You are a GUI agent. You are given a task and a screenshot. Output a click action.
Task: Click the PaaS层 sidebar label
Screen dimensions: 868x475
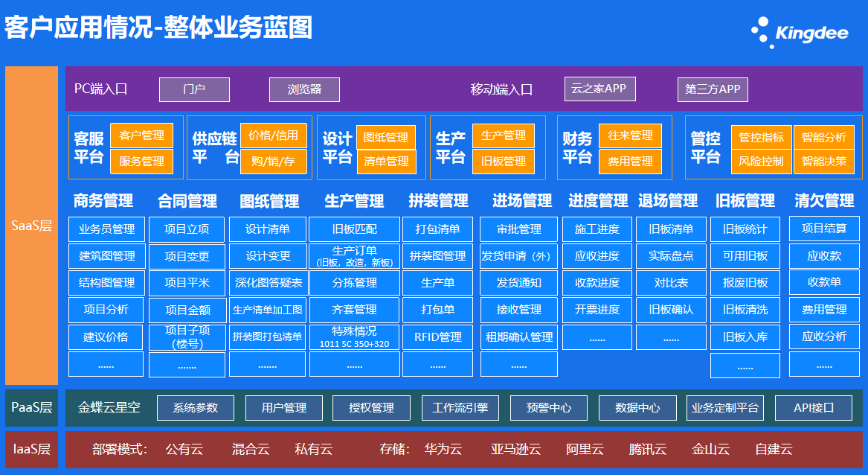click(31, 407)
